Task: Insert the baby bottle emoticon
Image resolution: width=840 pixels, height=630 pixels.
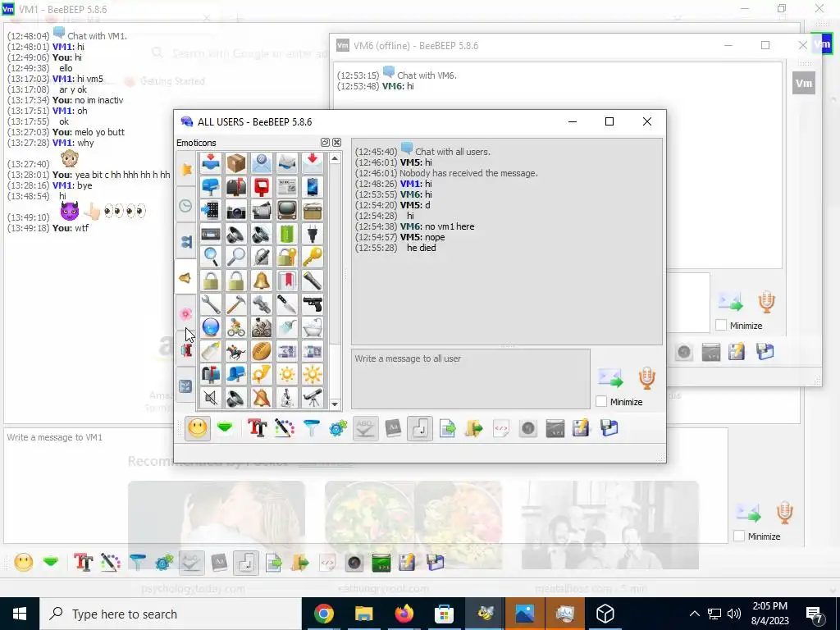Action: pyautogui.click(x=211, y=351)
